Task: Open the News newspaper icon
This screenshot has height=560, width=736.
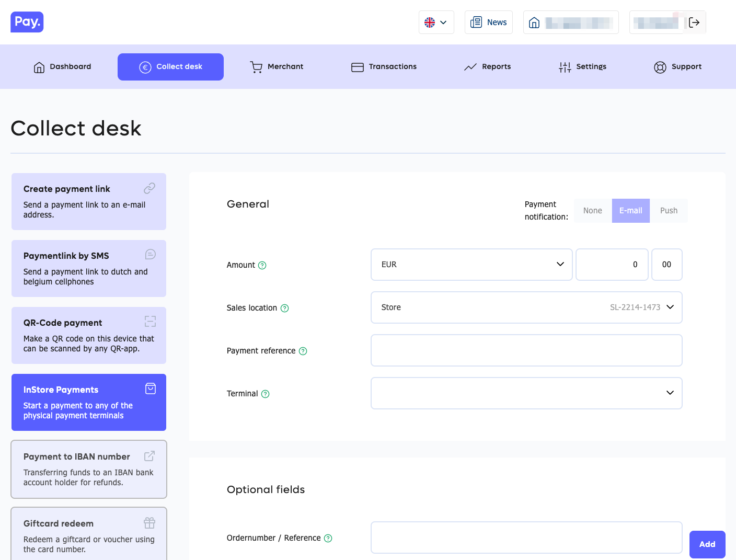Action: (476, 22)
